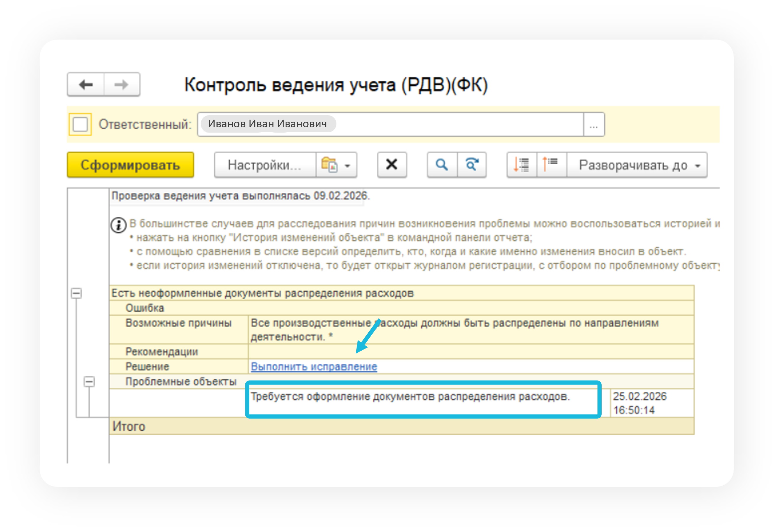Open Разворачивать до dropdown

(x=637, y=165)
